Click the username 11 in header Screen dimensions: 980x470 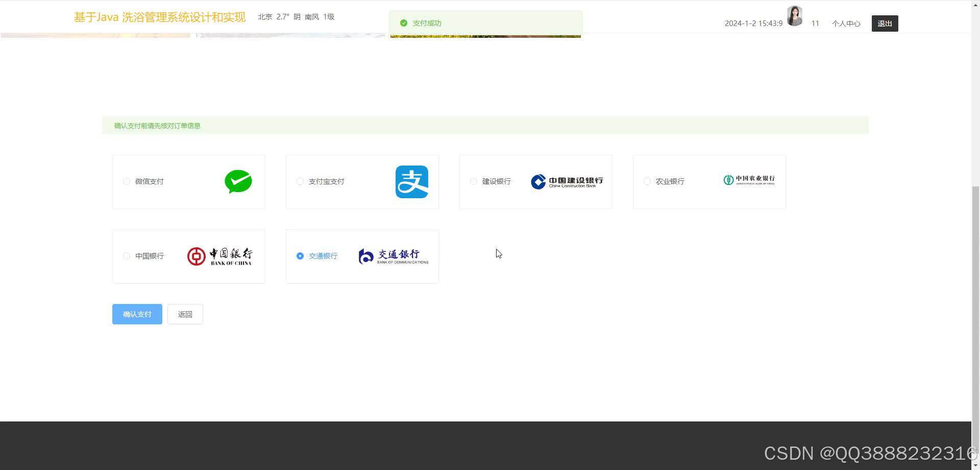tap(815, 24)
